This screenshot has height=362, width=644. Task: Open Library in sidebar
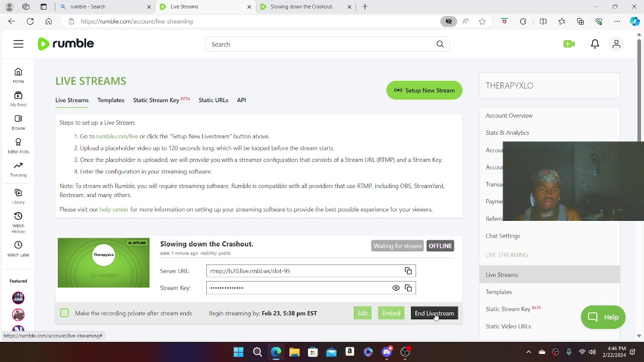click(x=18, y=197)
